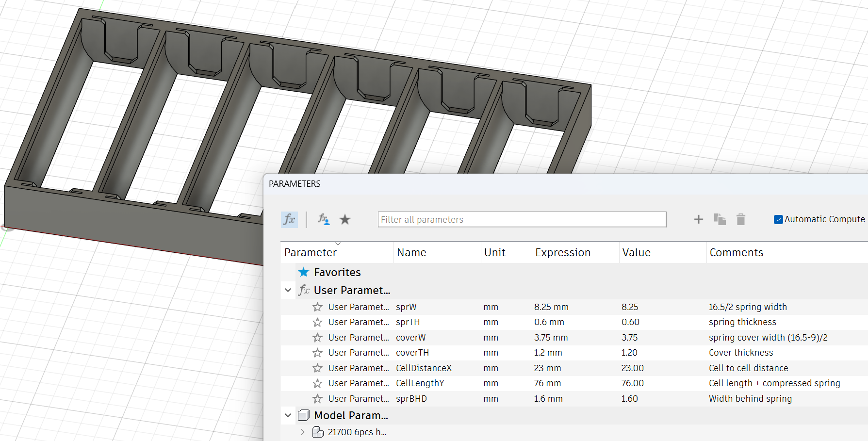Favorite the coverTH parameter star
Viewport: 868px width, 441px height.
pos(317,353)
